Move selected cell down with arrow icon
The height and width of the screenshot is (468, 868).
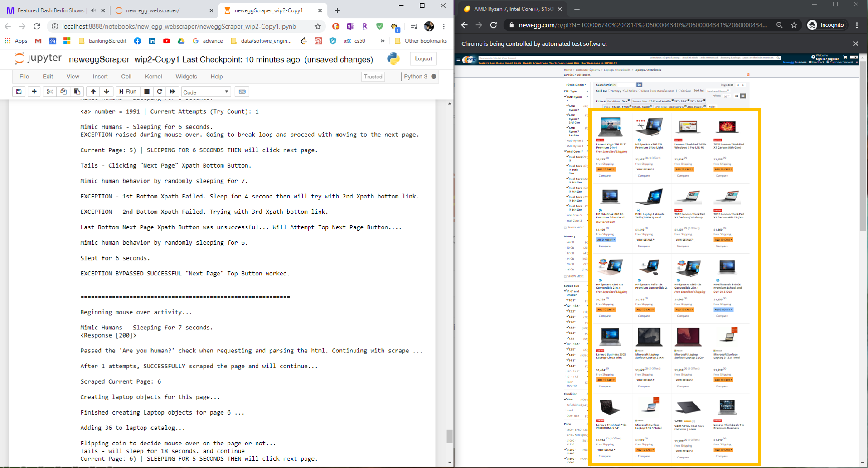pos(107,92)
